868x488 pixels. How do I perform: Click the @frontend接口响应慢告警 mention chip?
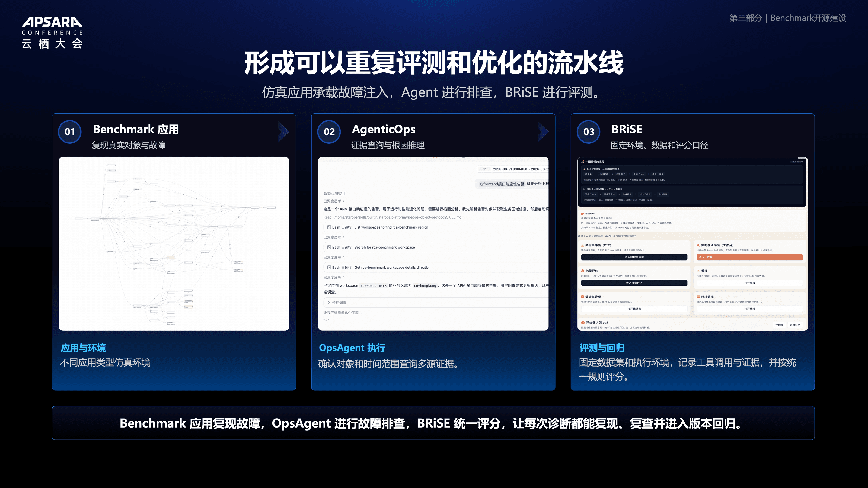click(502, 184)
